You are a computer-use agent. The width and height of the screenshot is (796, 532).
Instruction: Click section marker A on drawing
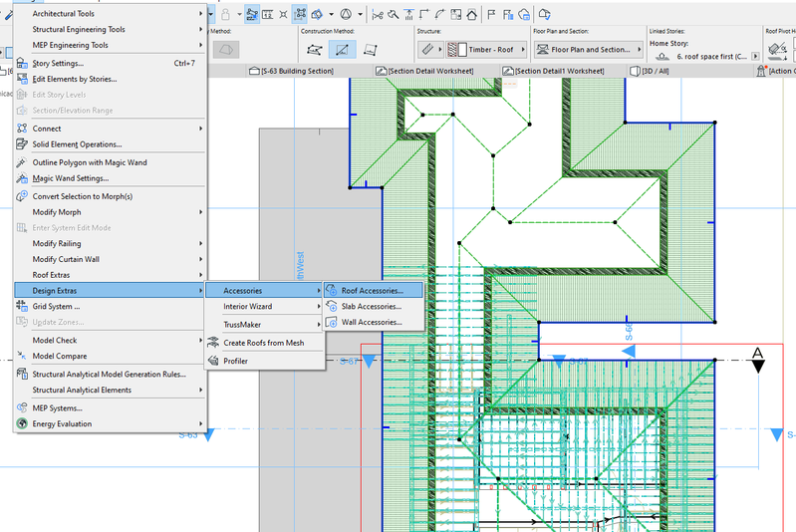tap(758, 355)
